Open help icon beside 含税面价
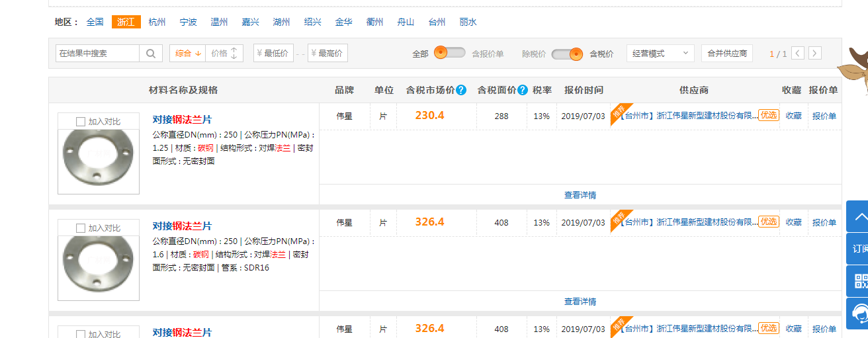 pos(523,90)
